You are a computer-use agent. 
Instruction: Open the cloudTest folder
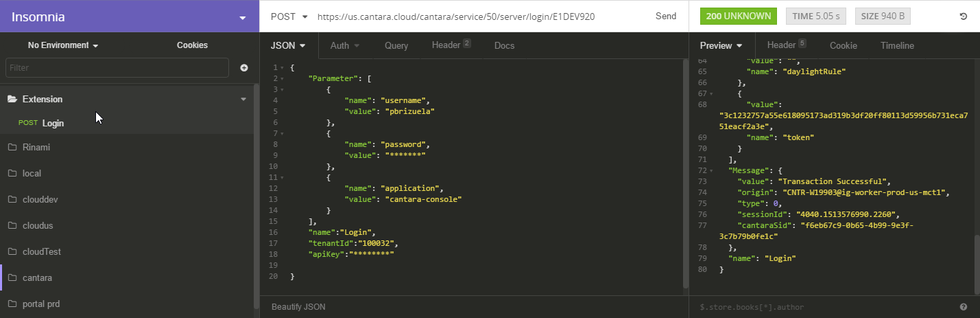coord(41,252)
